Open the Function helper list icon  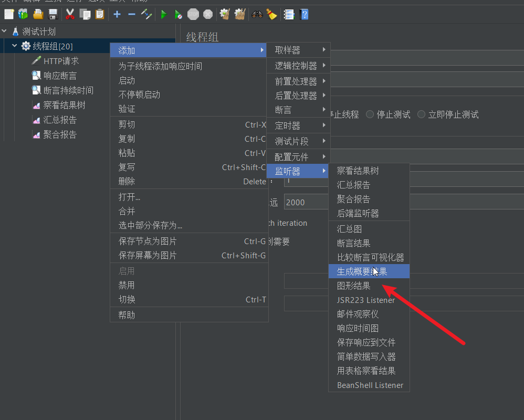point(289,14)
